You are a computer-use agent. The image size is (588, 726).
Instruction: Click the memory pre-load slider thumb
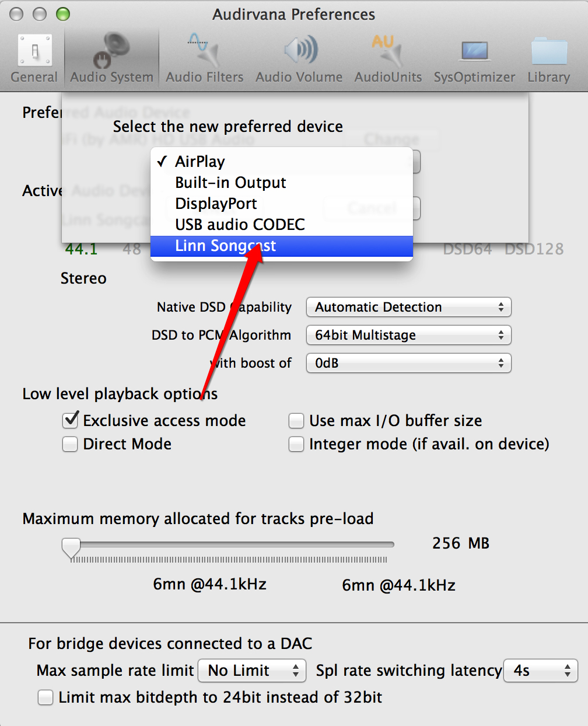(x=71, y=548)
